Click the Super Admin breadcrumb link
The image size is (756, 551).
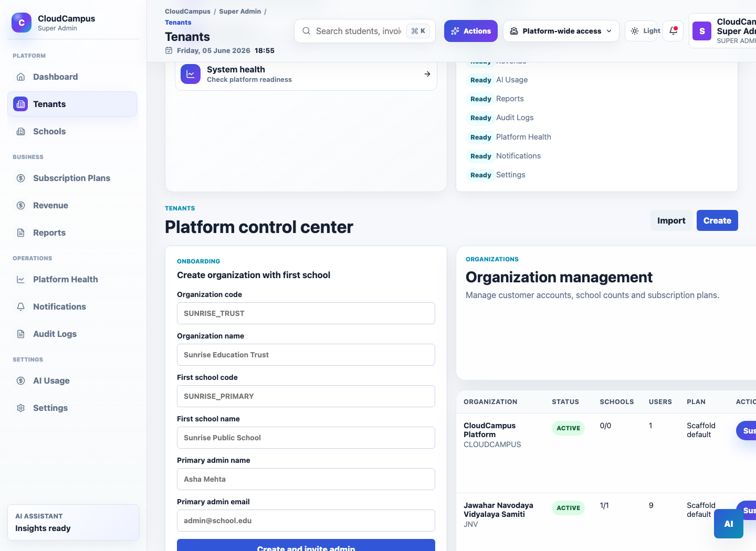coord(240,11)
